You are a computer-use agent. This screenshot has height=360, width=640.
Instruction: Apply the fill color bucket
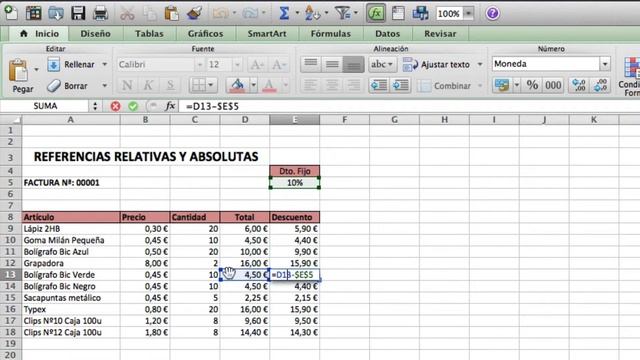(x=237, y=85)
